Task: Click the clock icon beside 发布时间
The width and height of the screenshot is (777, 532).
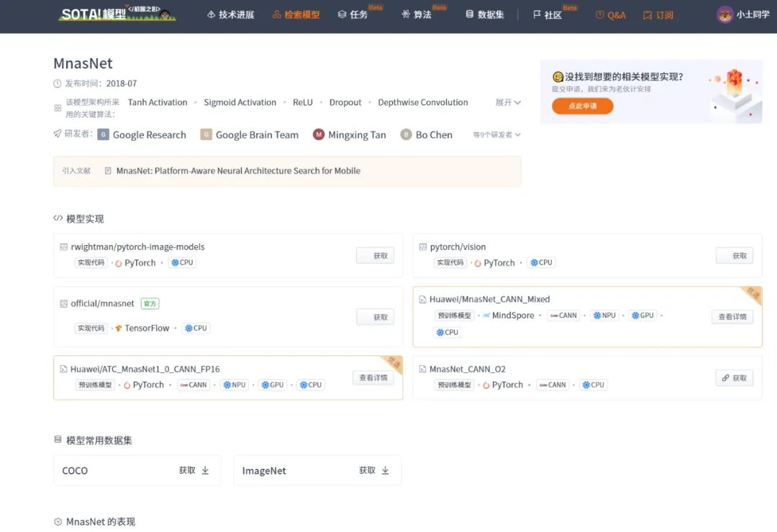Action: coord(58,83)
